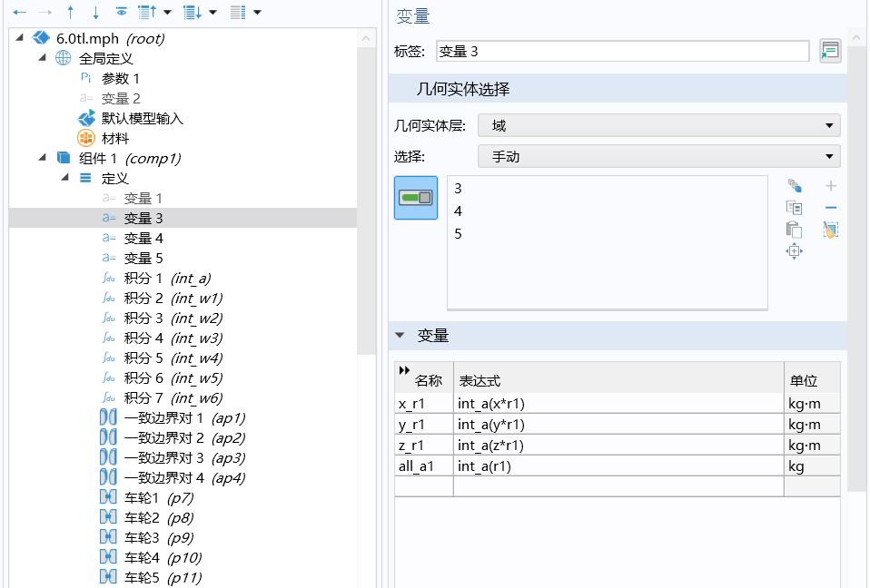Collapse the 全局定义 node

click(x=42, y=58)
